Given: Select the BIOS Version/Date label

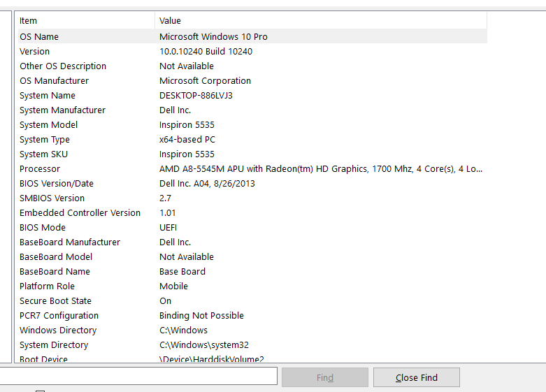Looking at the screenshot, I should pyautogui.click(x=57, y=183).
